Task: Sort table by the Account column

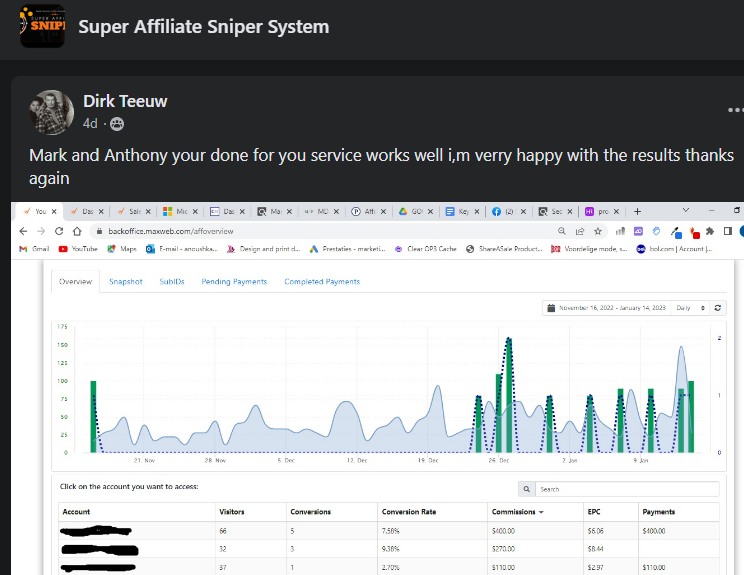Action: (x=76, y=512)
